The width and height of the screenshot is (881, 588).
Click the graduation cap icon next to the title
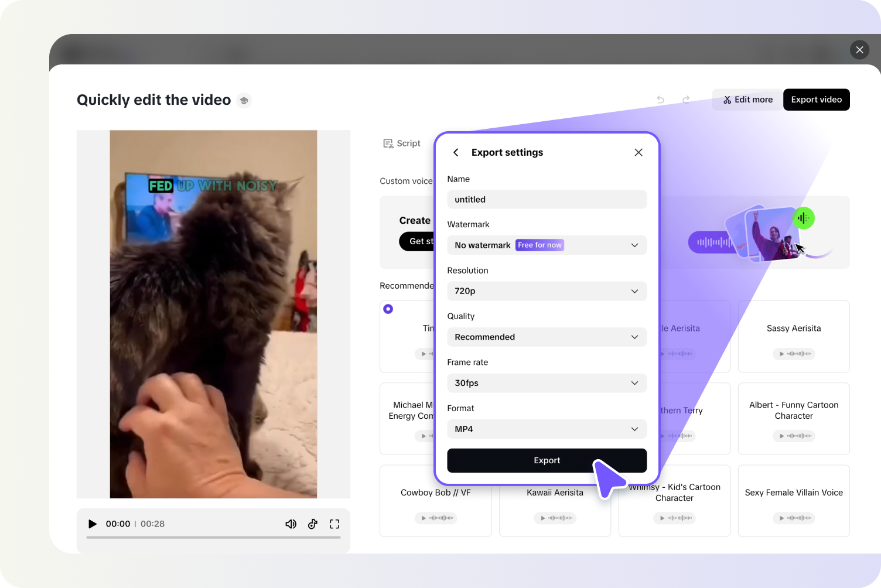tap(244, 100)
